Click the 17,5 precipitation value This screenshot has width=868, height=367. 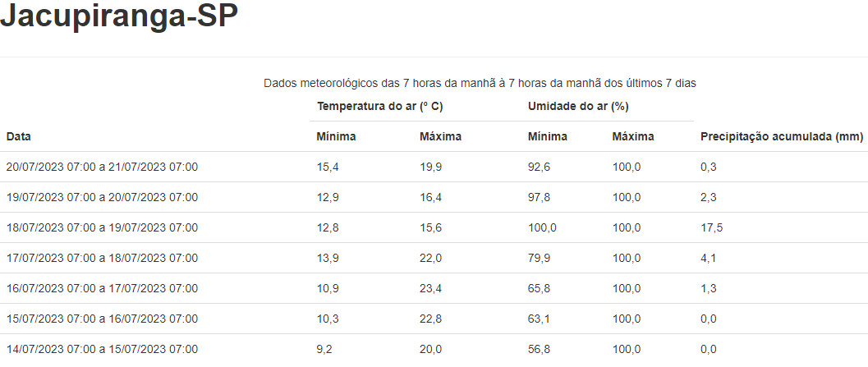[x=711, y=228]
